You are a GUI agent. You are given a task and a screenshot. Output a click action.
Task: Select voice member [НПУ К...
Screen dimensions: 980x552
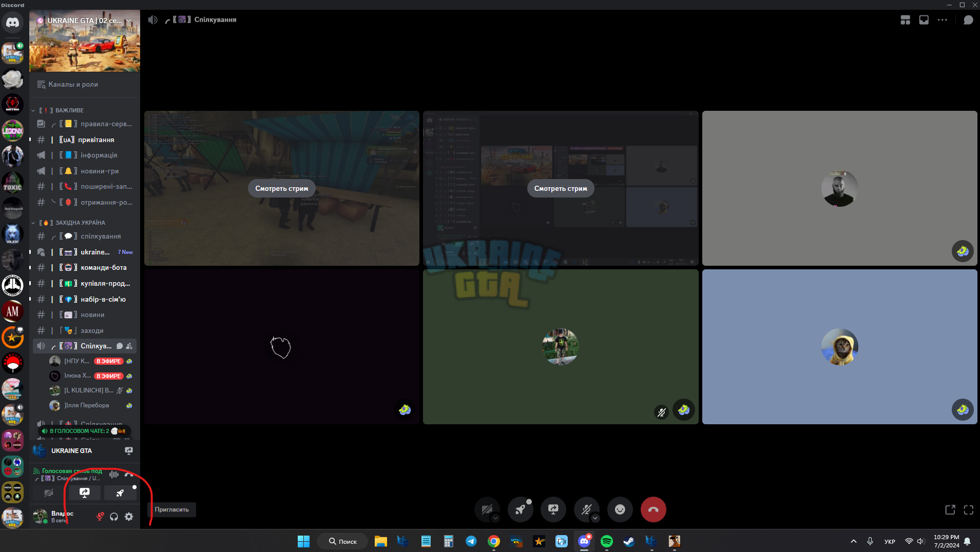tap(91, 361)
